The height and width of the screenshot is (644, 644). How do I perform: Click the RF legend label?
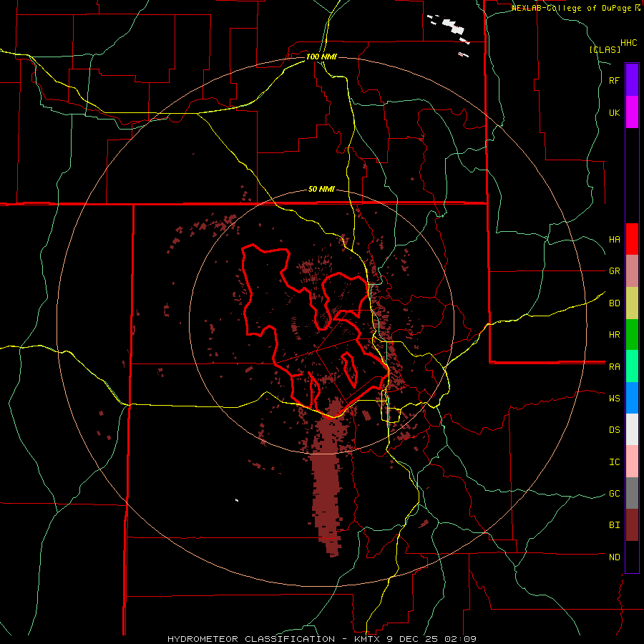pos(614,80)
